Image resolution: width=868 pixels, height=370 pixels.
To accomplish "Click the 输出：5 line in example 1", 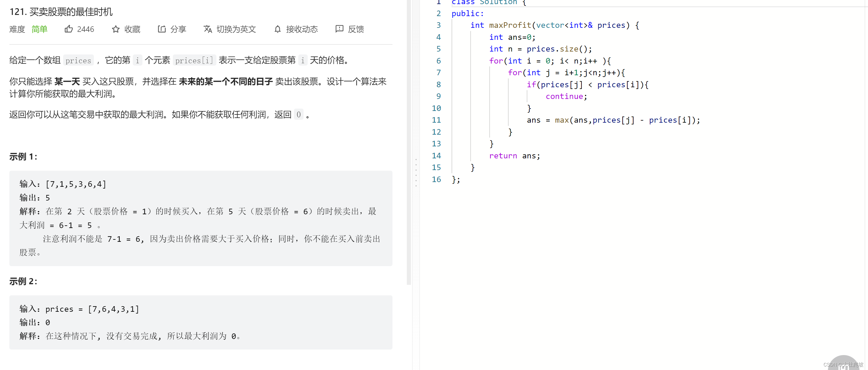I will [x=35, y=198].
